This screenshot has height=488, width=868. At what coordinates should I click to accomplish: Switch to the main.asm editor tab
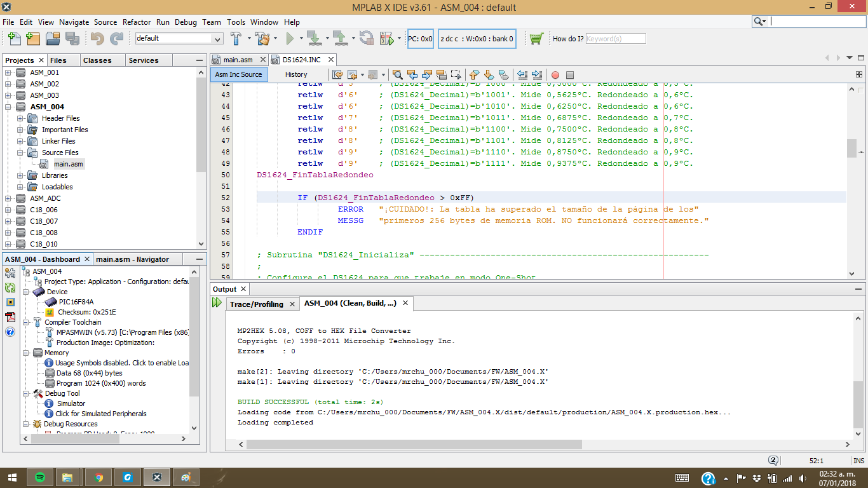coord(238,60)
